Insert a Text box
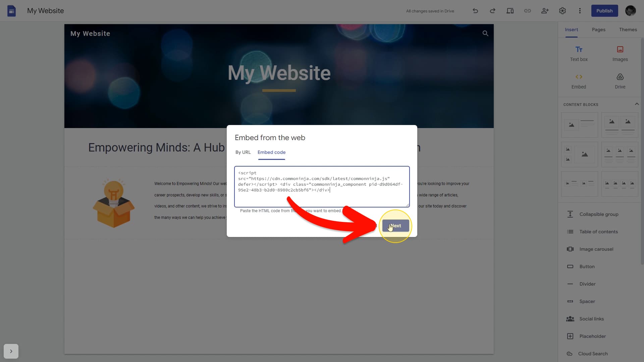The width and height of the screenshot is (644, 362). click(579, 54)
